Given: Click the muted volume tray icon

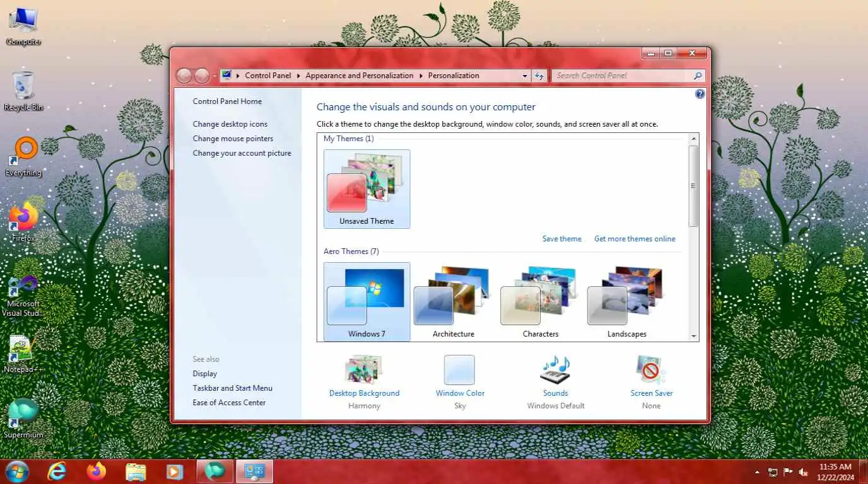Looking at the screenshot, I should coord(803,472).
